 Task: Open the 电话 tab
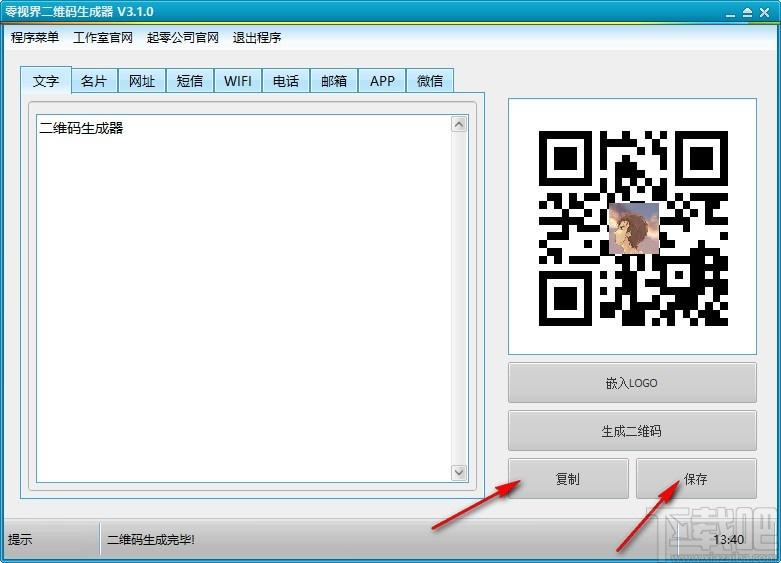286,81
